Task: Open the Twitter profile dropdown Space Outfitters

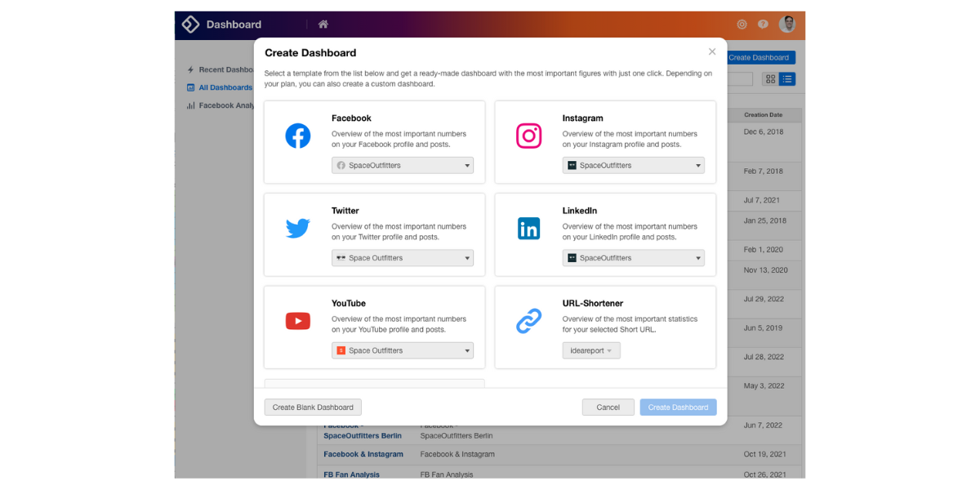Action: point(403,258)
